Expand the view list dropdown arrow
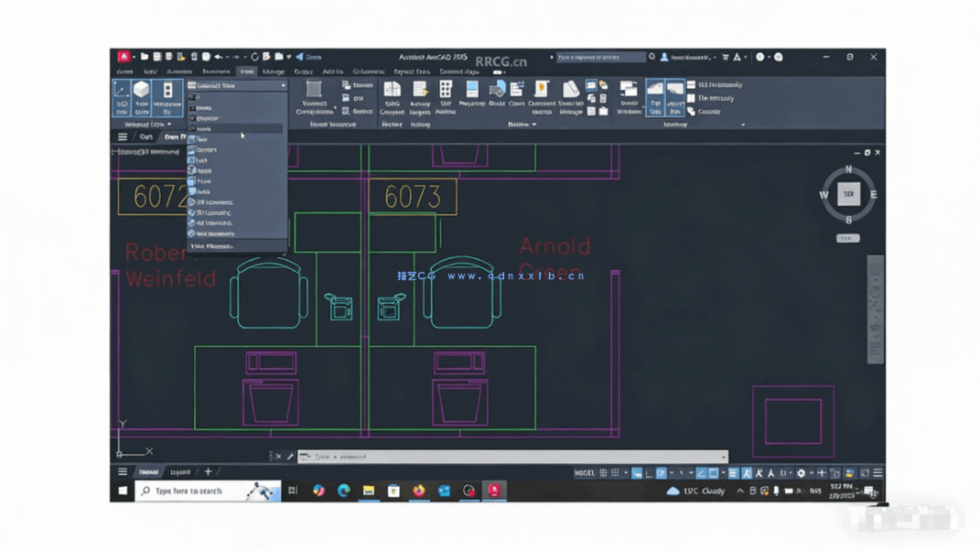The width and height of the screenshot is (980, 552). tap(283, 84)
